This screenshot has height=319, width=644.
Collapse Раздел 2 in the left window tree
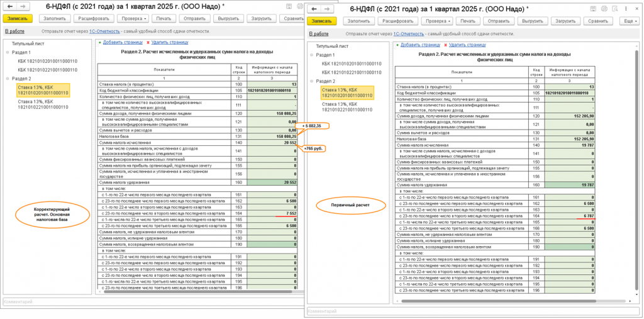pyautogui.click(x=8, y=78)
